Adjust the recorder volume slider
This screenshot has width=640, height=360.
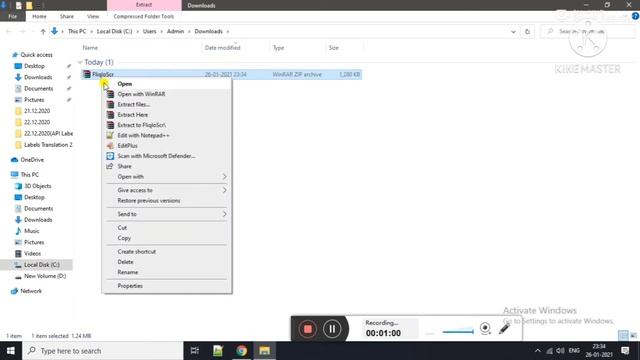tap(458, 332)
